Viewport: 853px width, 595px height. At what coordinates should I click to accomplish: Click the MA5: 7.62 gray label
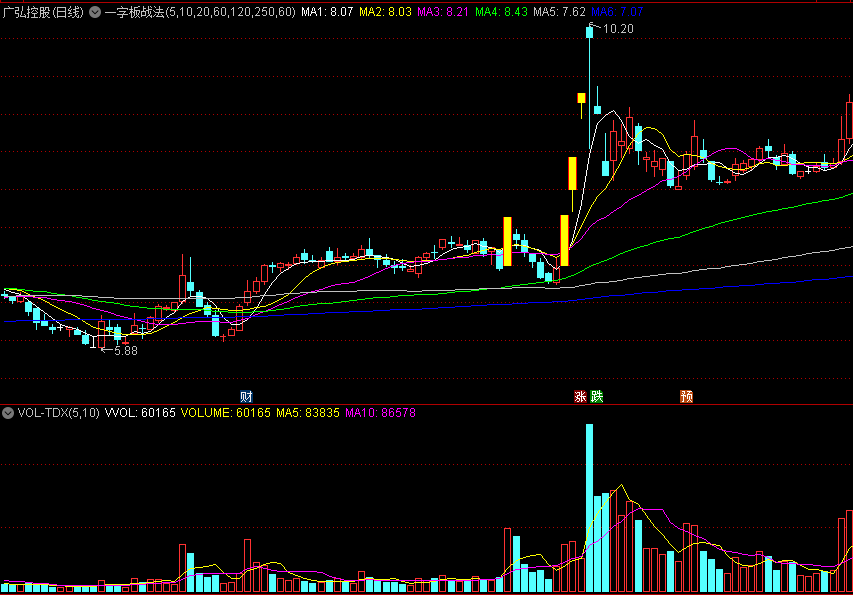coord(559,12)
